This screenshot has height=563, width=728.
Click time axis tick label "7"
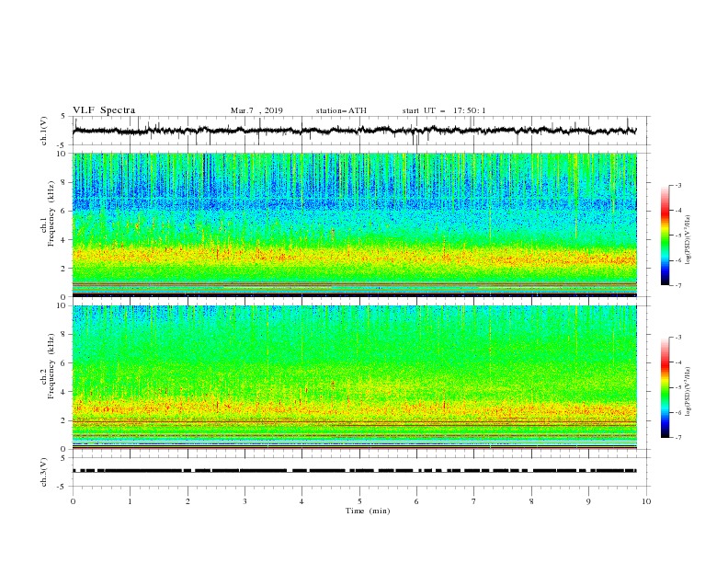(474, 501)
